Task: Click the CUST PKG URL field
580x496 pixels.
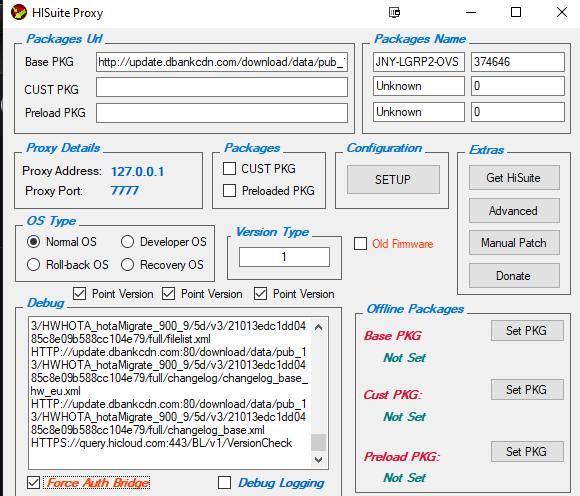Action: pos(222,87)
